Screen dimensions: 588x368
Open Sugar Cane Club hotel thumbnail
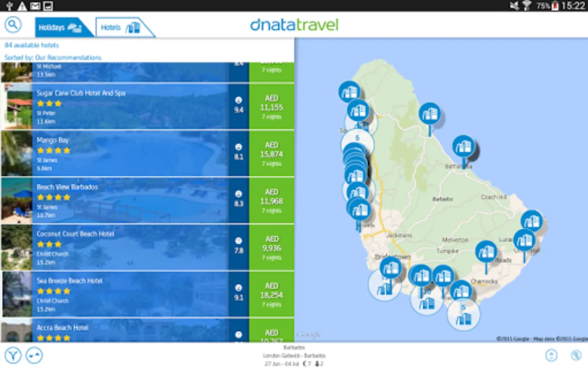[17, 106]
